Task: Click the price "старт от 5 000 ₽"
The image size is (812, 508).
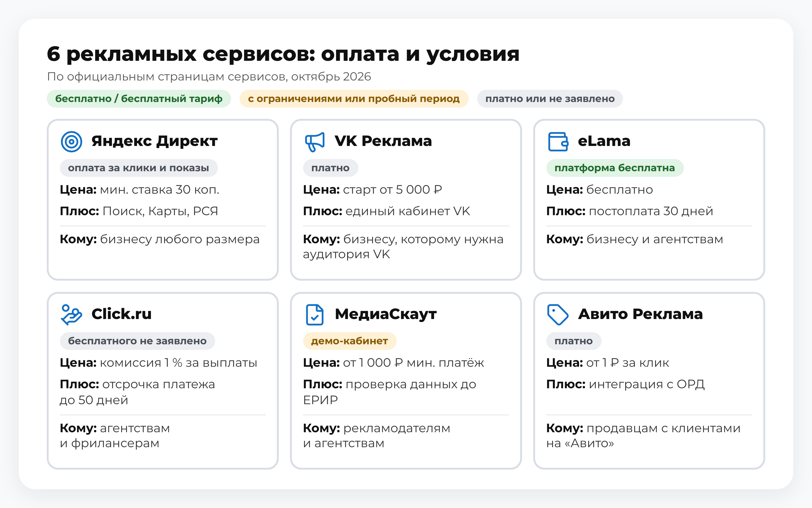Action: (x=392, y=190)
